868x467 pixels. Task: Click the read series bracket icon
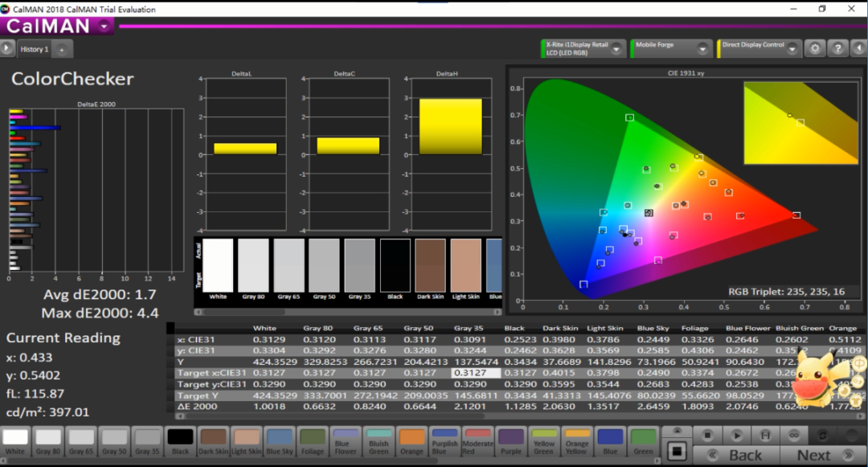(766, 435)
